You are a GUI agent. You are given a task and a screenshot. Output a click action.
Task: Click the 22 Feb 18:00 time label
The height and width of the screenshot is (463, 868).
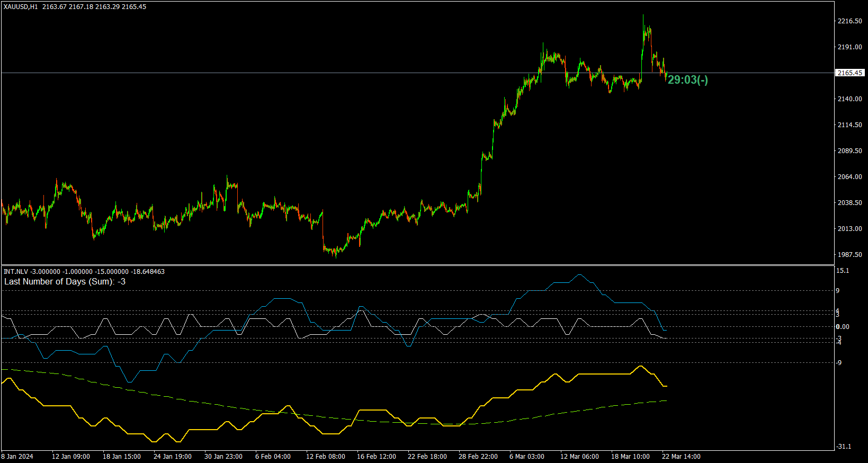tap(427, 457)
